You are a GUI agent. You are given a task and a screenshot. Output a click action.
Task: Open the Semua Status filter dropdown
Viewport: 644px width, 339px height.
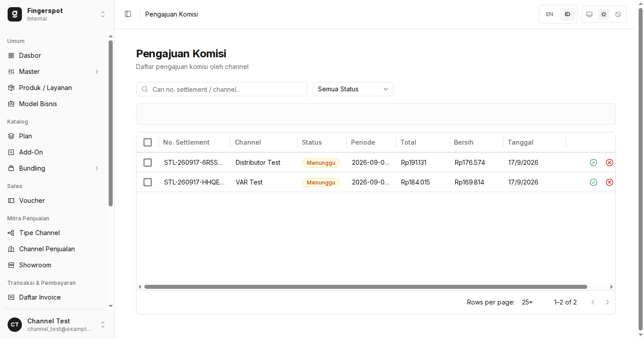click(353, 89)
